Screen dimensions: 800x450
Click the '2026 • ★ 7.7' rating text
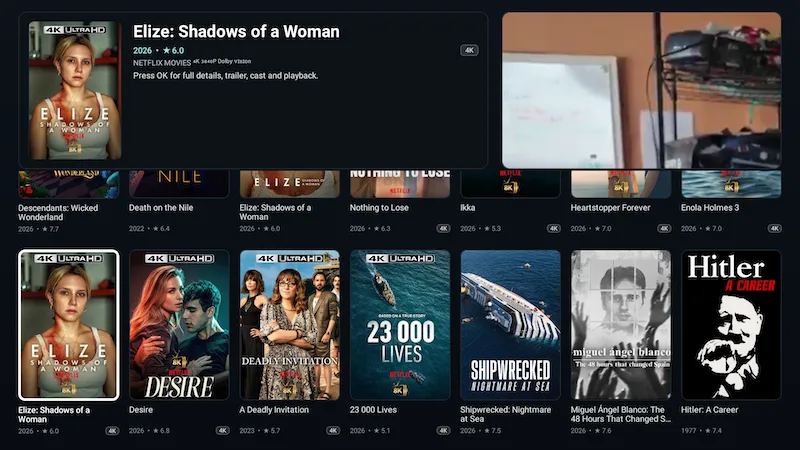pyautogui.click(x=38, y=229)
